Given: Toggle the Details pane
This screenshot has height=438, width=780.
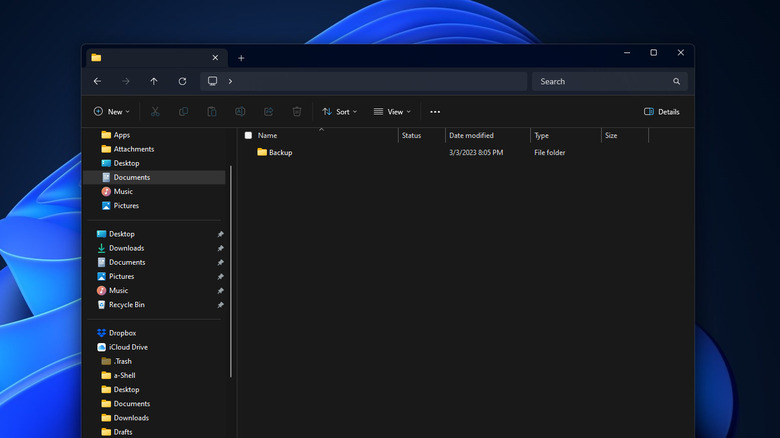Looking at the screenshot, I should coord(662,112).
